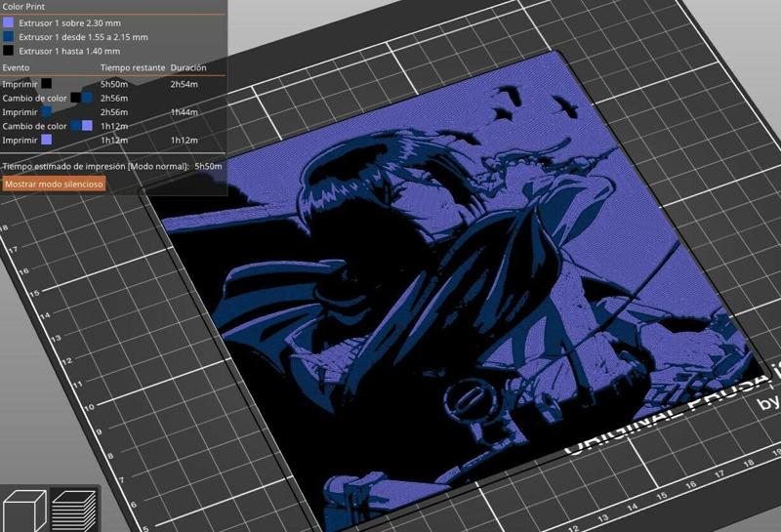Click blue swatch in second Imprimir row

(x=46, y=111)
